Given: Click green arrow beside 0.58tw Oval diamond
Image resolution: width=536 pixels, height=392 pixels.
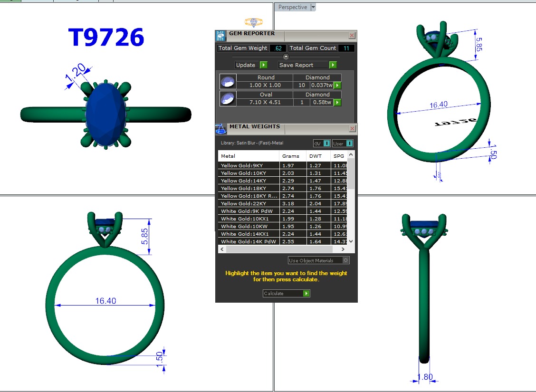Looking at the screenshot, I should click(x=337, y=103).
